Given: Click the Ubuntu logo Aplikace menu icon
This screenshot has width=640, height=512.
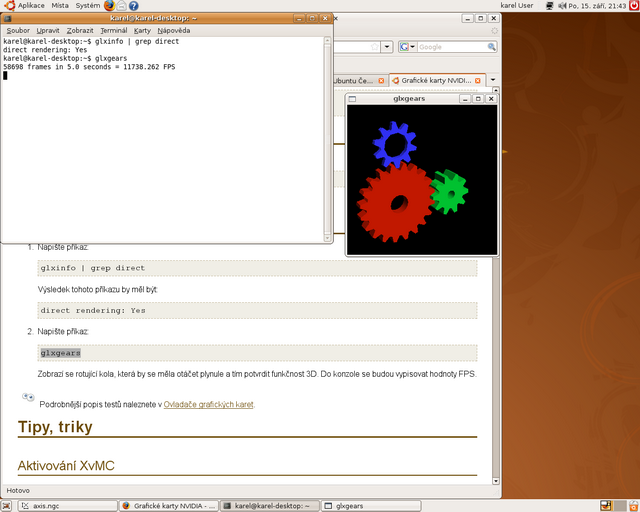Looking at the screenshot, I should click(8, 6).
